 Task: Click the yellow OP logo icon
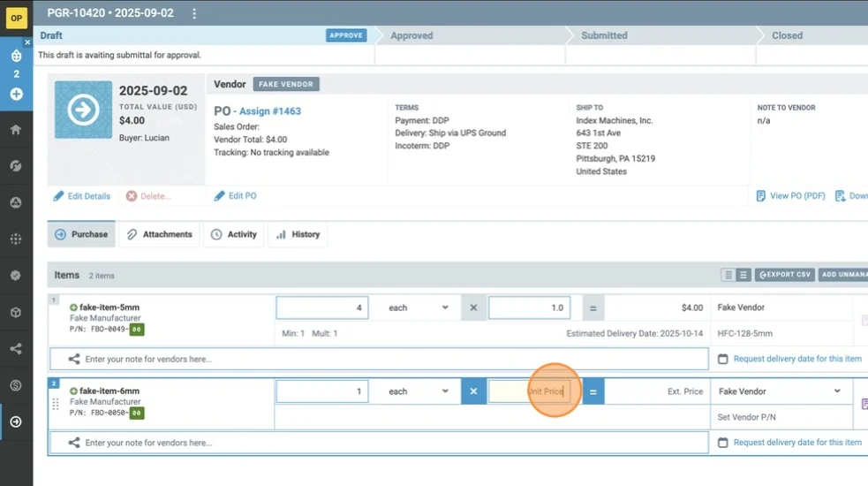point(16,18)
